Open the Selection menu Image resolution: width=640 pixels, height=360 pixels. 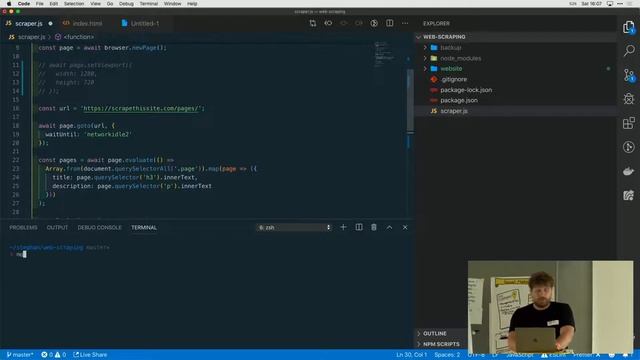[x=74, y=4]
